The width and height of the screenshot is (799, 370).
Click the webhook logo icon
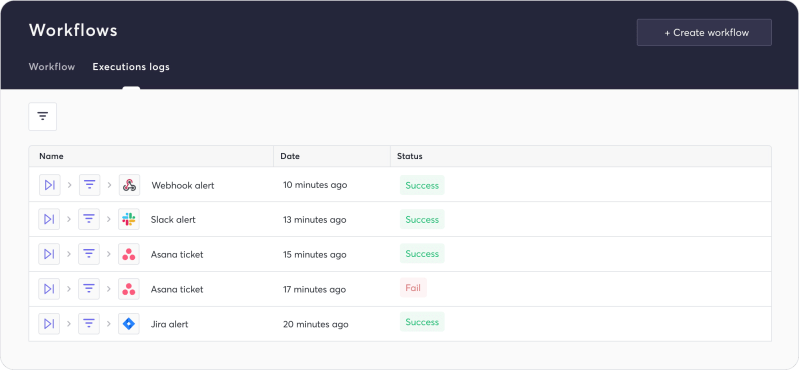[129, 185]
